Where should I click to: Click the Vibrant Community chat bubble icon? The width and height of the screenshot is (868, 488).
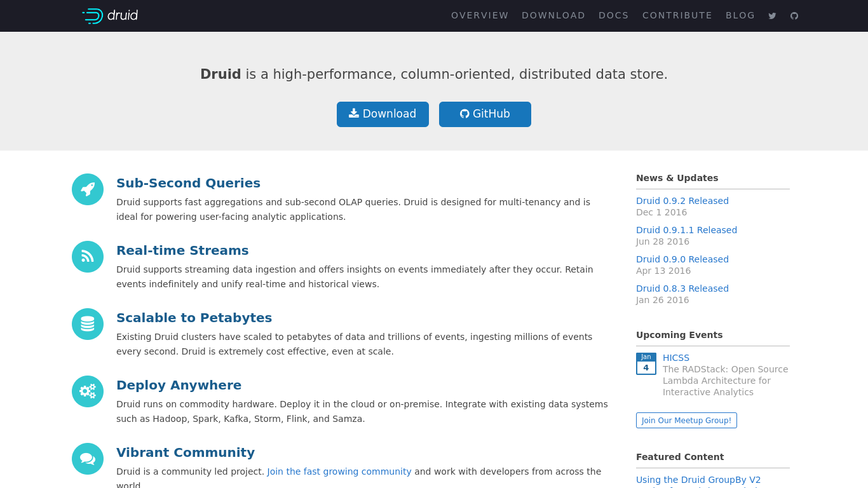click(x=87, y=459)
